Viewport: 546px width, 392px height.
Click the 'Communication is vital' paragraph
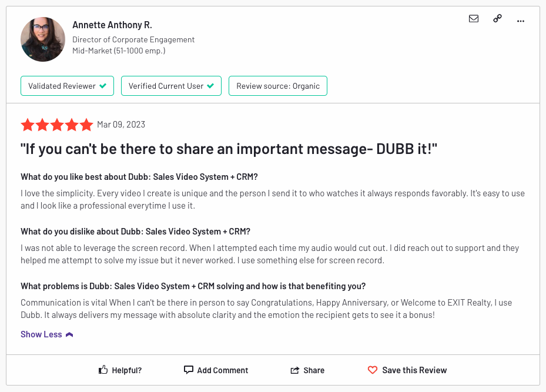tap(266, 309)
